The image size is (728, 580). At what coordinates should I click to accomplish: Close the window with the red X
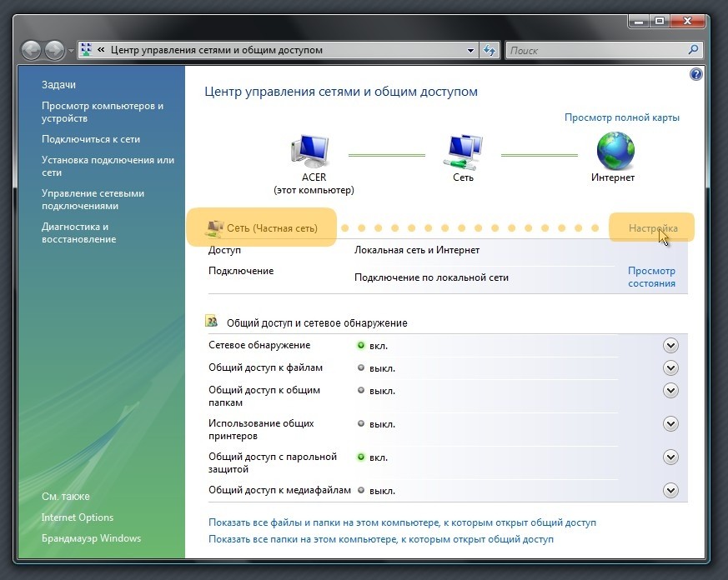[x=688, y=22]
